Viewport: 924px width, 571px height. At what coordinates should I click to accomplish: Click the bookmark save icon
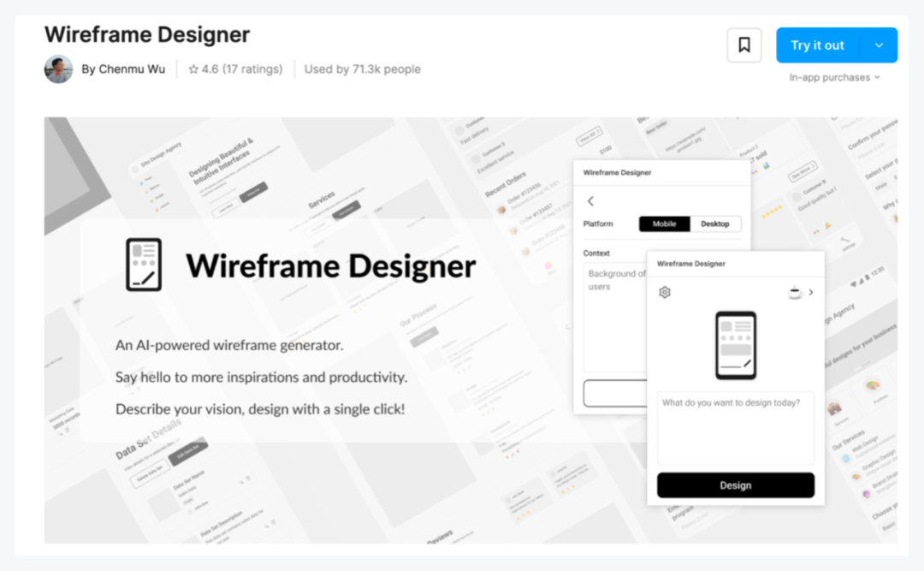(x=744, y=45)
